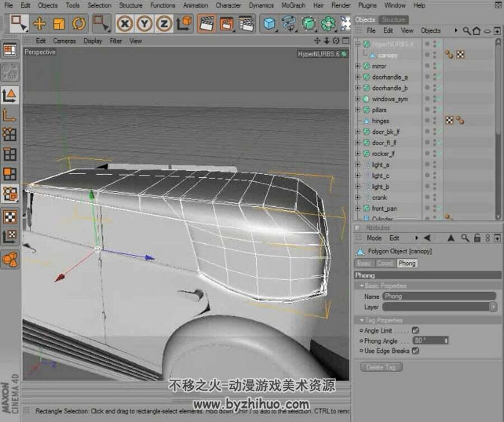
Task: Activate the Move tool
Action: [x=39, y=24]
